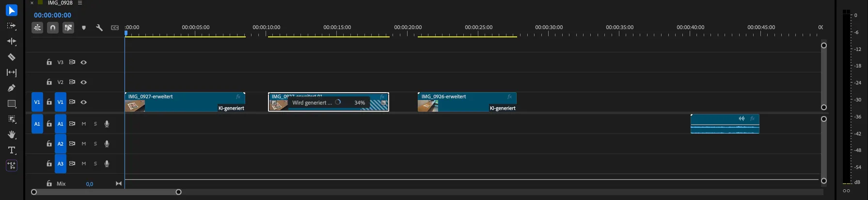Viewport: 868px width, 200px height.
Task: Toggle sync lock on A1
Action: 72,124
